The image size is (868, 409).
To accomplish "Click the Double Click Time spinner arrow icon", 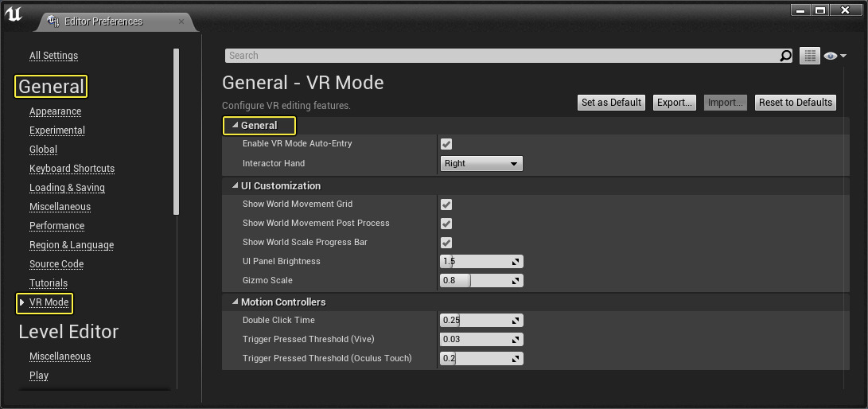I will point(516,321).
